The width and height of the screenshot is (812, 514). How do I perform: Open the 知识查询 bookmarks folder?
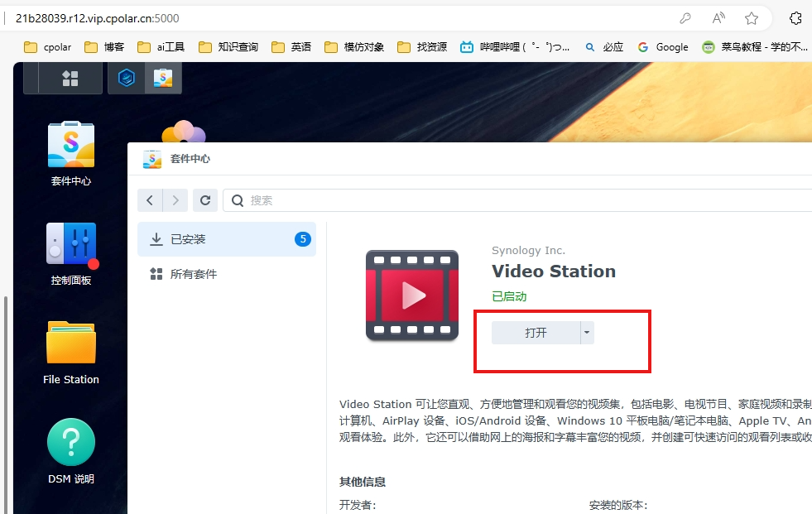tap(228, 47)
